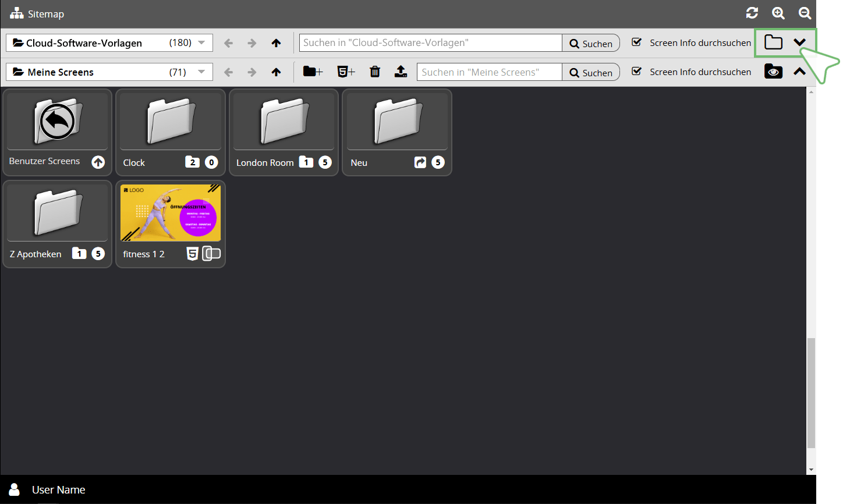Screen dimensions: 843x504
Task: Click Suchen button for Meine Screens search
Action: (590, 72)
